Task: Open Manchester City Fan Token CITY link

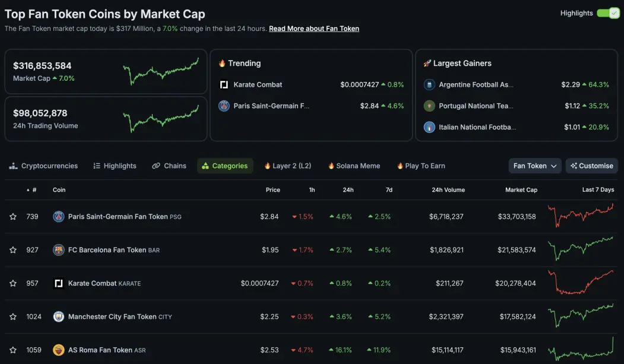Action: pyautogui.click(x=120, y=316)
